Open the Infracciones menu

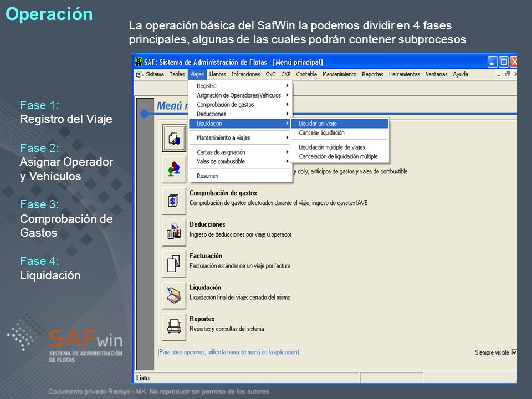point(246,74)
